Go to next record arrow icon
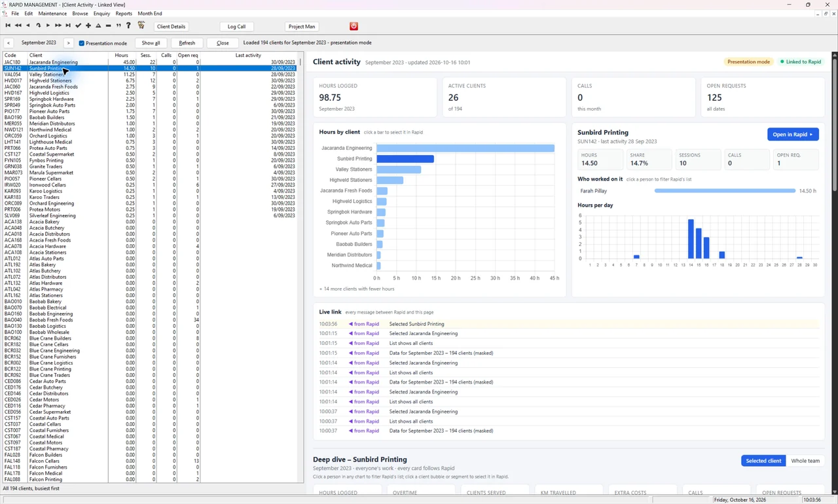This screenshot has height=504, width=838. 48,26
